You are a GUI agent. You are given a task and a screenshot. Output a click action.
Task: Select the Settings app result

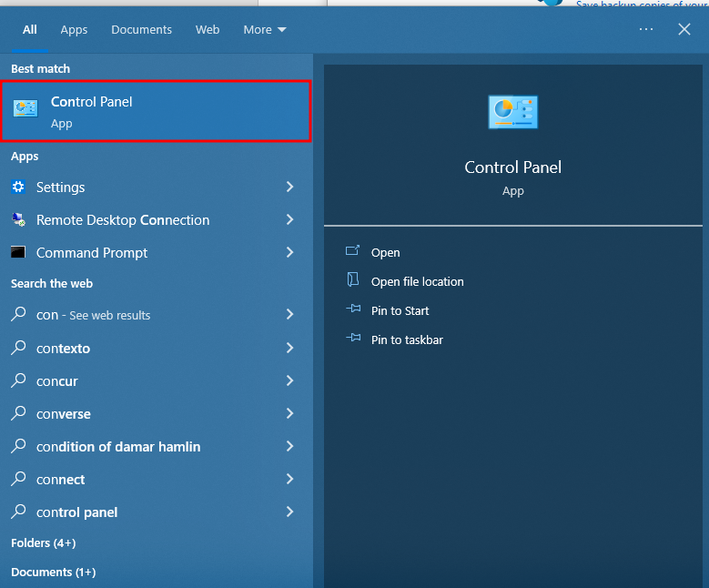(x=156, y=187)
